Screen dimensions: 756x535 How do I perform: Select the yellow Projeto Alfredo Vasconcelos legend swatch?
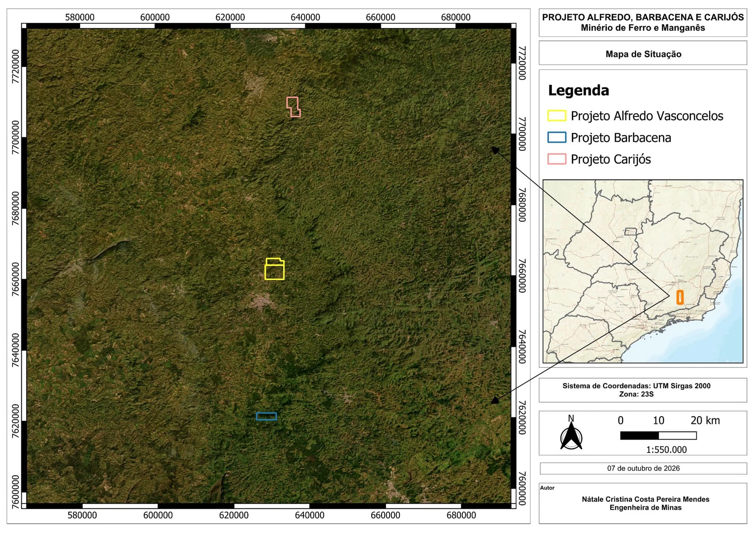557,116
